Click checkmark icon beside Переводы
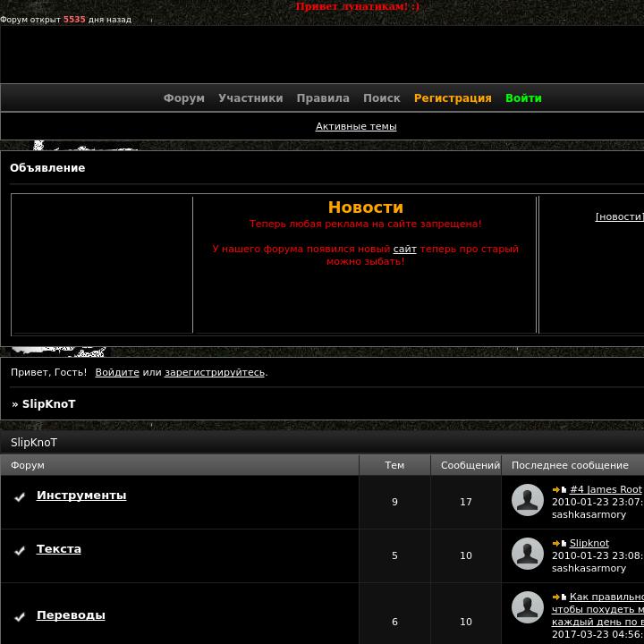Screen dimensions: 644x644 20,617
